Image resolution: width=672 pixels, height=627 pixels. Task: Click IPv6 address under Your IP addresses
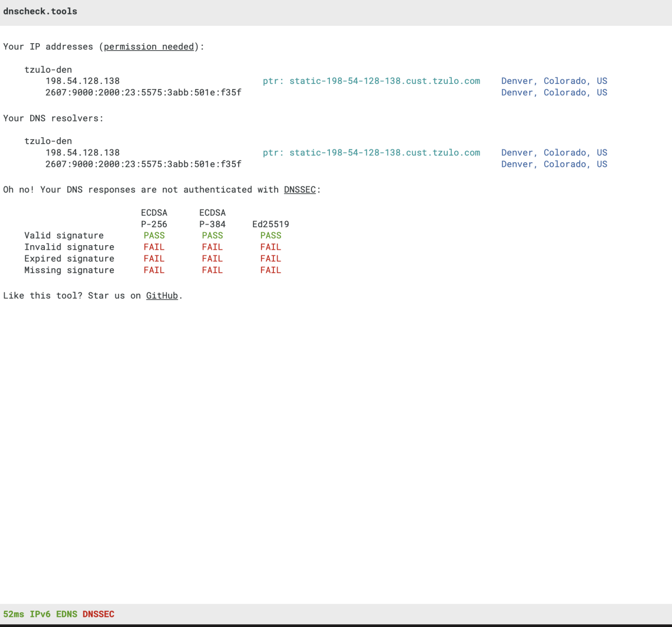tap(143, 92)
